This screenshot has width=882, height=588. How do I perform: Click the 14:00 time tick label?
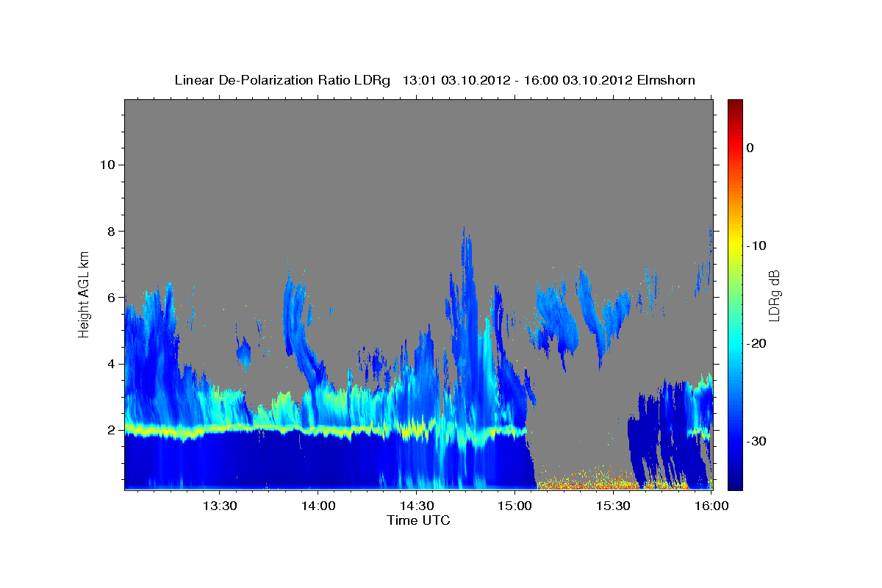click(x=318, y=506)
